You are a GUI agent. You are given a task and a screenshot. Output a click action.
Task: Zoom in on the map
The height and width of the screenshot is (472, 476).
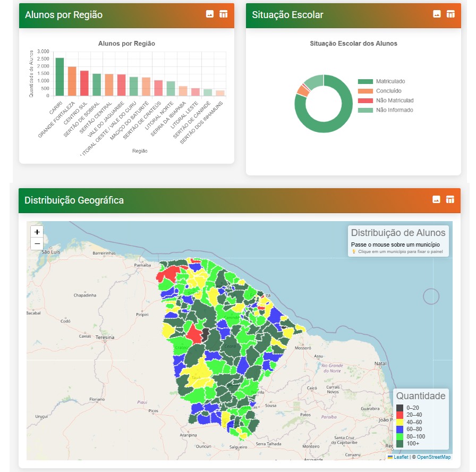[x=37, y=232]
